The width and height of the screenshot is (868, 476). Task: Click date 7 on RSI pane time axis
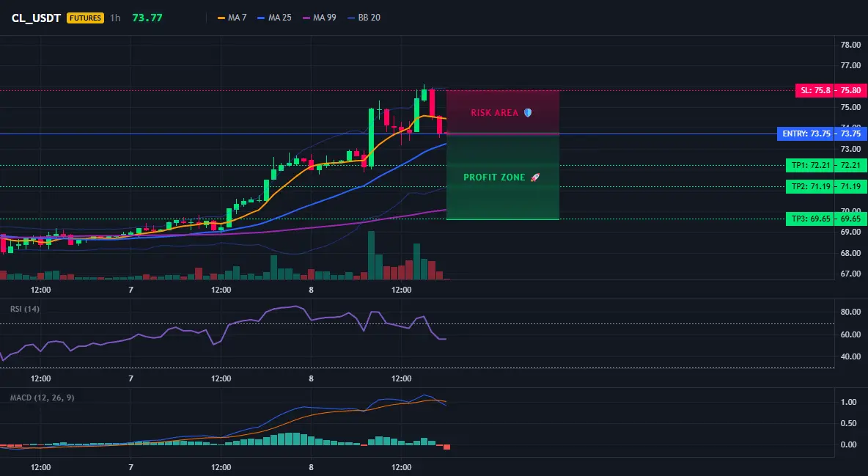[x=130, y=378]
